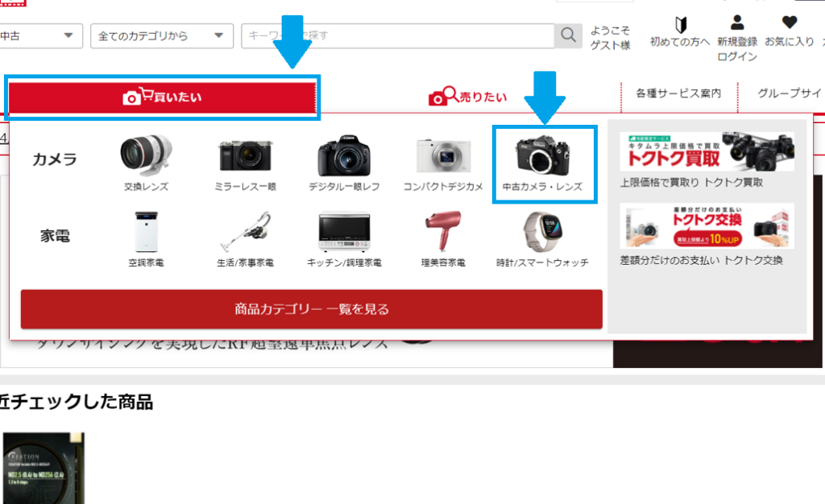The height and width of the screenshot is (504, 825).
Task: Open the 生活/家事家電 vacuum cleaner icon
Action: (x=245, y=233)
